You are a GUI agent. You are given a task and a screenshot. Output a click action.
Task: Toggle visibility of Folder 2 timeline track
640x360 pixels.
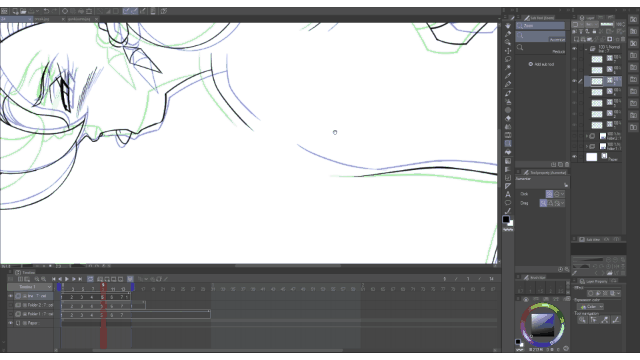[x=11, y=305]
